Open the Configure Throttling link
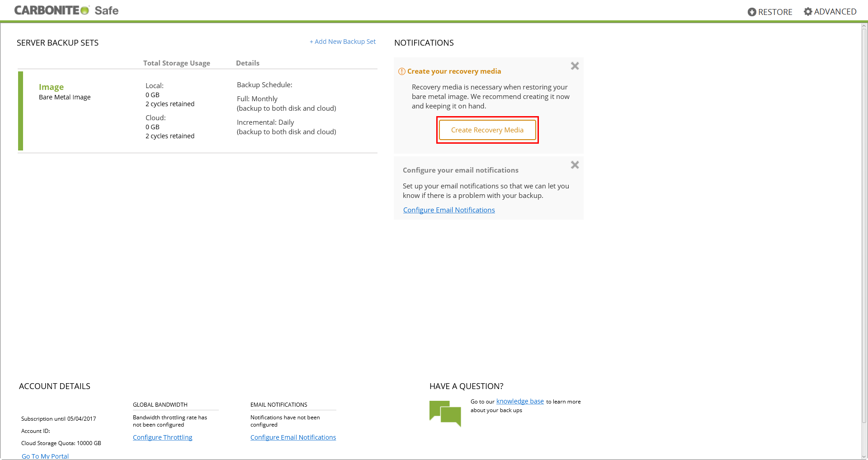The height and width of the screenshot is (460, 868). (x=162, y=437)
